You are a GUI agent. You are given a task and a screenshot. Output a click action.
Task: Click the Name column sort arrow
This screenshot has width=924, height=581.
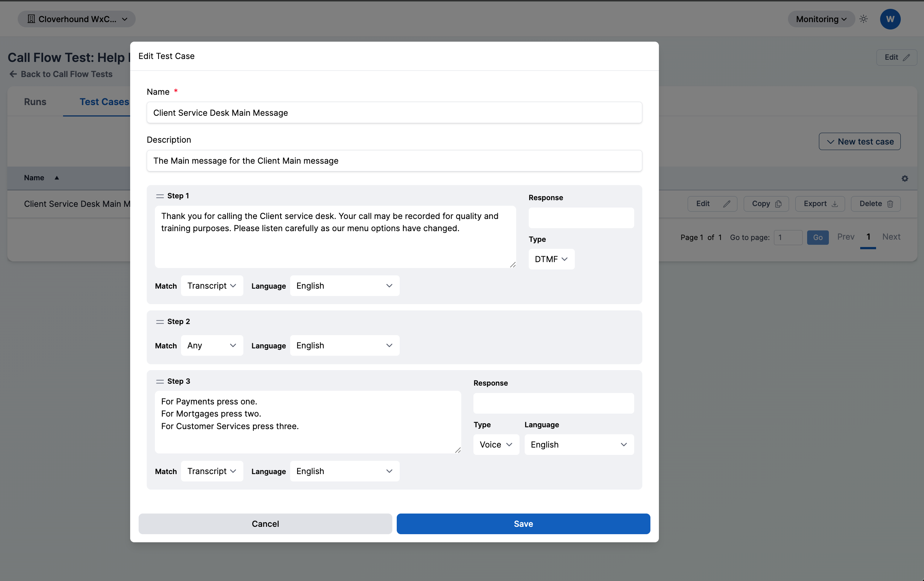(56, 178)
